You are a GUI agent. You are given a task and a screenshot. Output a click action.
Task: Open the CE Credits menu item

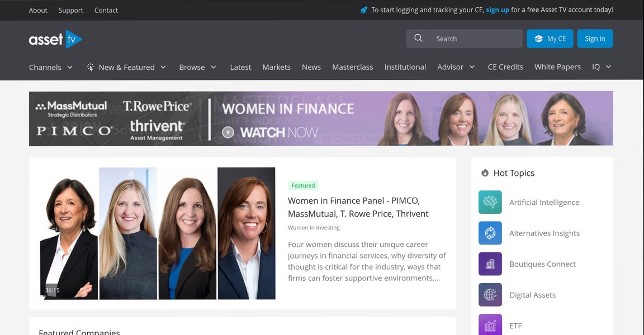505,67
